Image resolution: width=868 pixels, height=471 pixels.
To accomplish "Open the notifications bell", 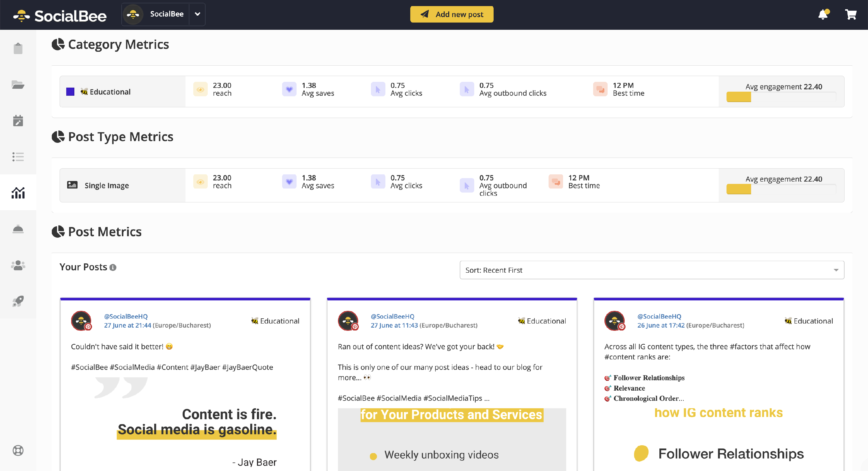I will 823,14.
